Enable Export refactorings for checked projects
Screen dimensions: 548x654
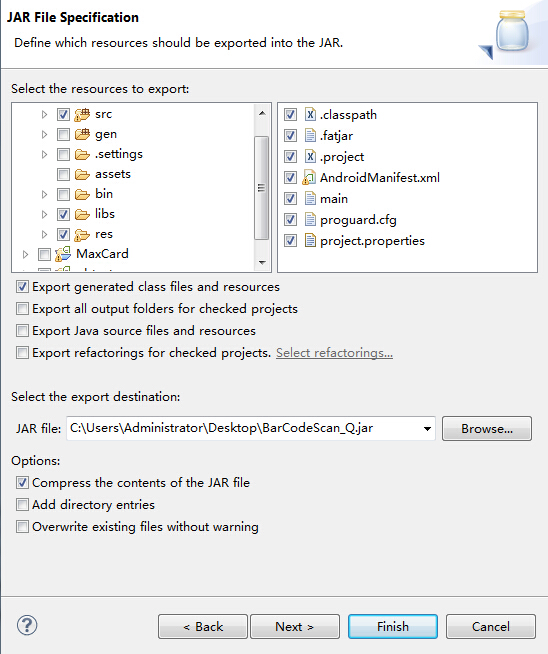pyautogui.click(x=22, y=353)
